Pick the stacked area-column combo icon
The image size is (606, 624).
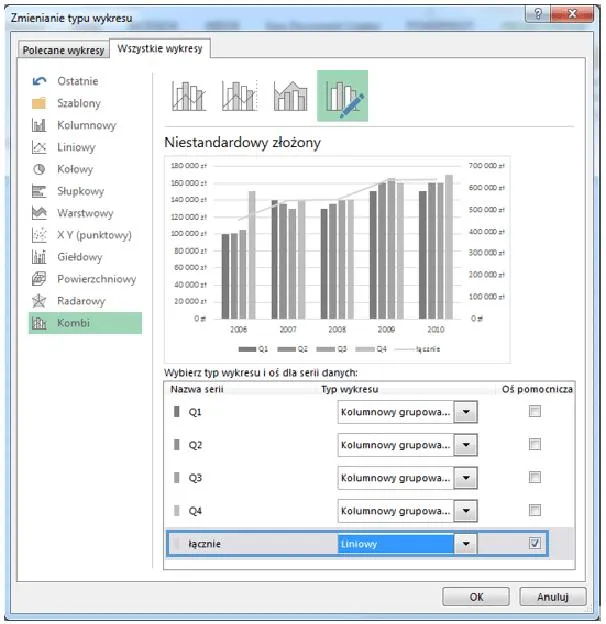290,96
